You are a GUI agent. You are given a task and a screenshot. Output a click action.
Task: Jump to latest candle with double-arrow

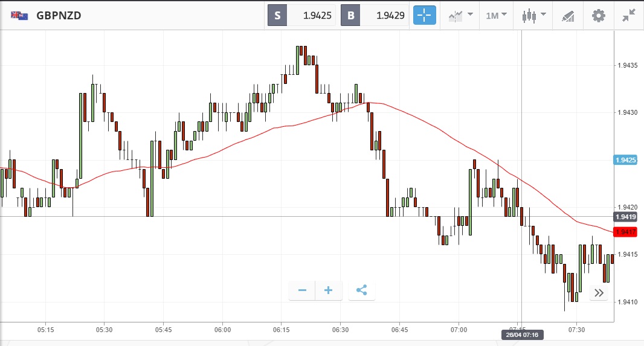[599, 293]
